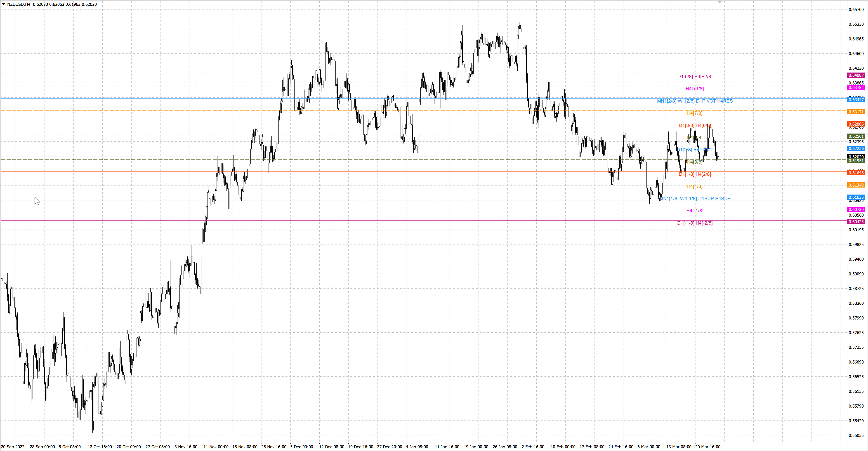Image resolution: width=868 pixels, height=451 pixels.
Task: Click the 3 Nov 16:00 date label
Action: click(x=186, y=447)
